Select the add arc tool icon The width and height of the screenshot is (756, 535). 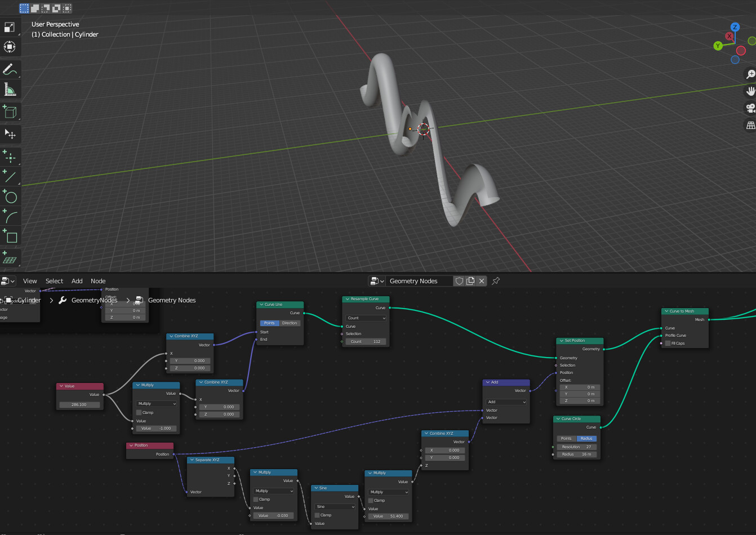click(10, 216)
